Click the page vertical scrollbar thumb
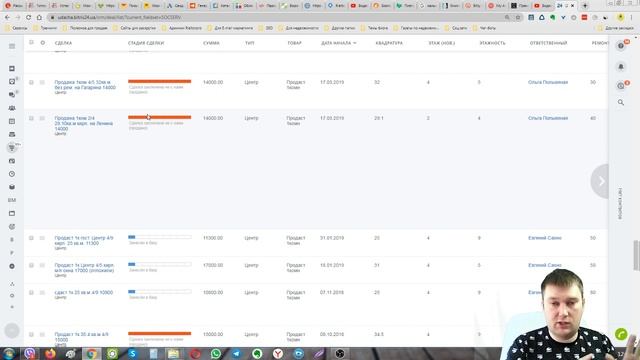 [636, 255]
